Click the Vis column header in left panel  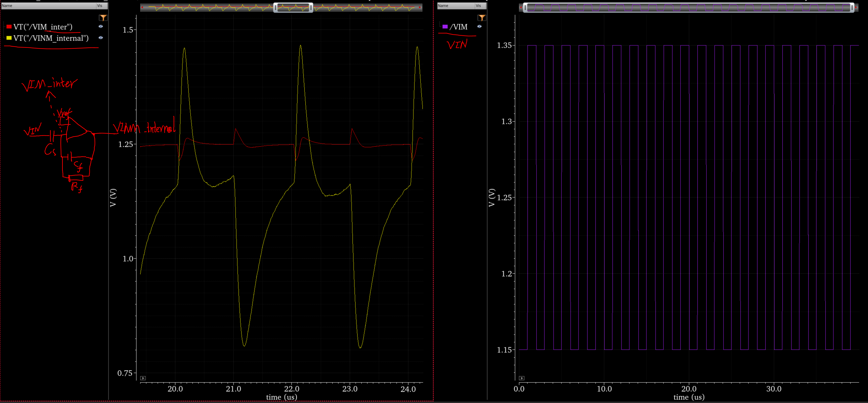102,6
